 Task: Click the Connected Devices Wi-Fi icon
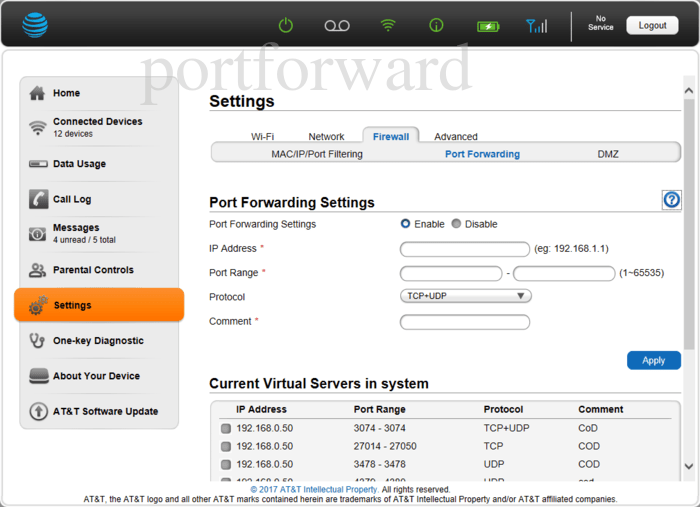point(38,128)
